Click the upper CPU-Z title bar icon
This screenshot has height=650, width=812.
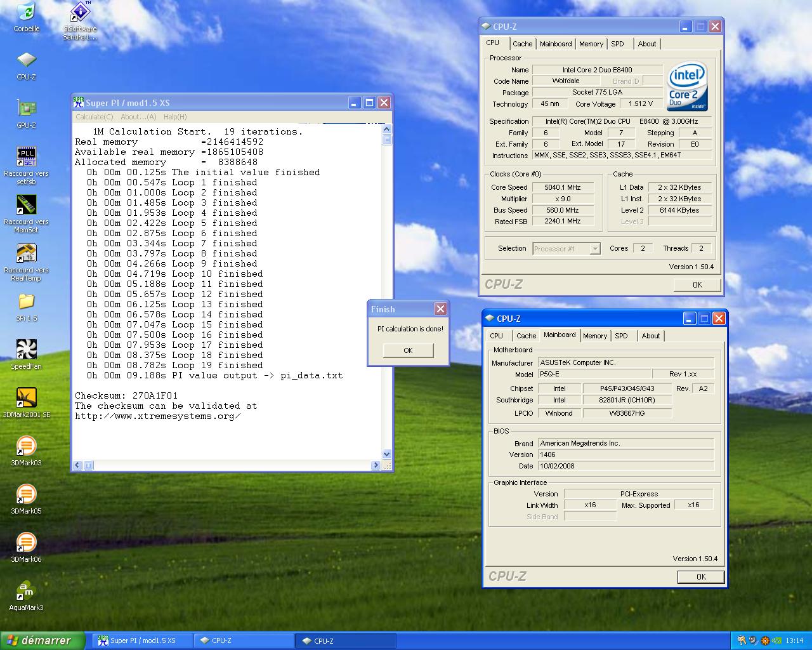click(x=486, y=26)
